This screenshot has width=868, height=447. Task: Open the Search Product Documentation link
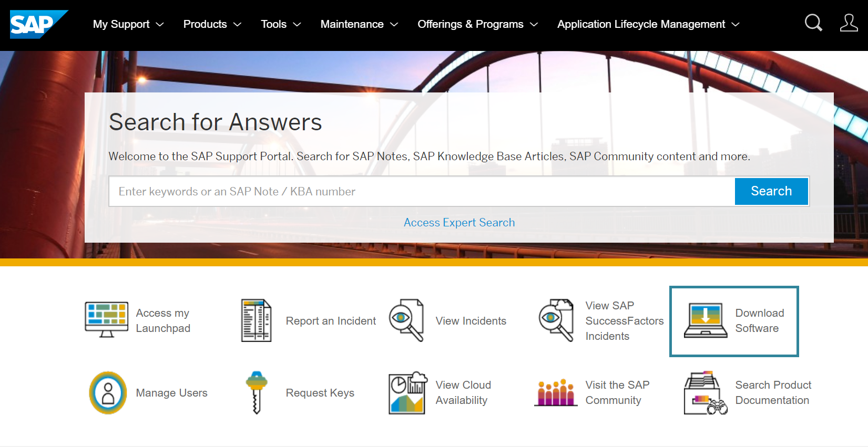773,392
